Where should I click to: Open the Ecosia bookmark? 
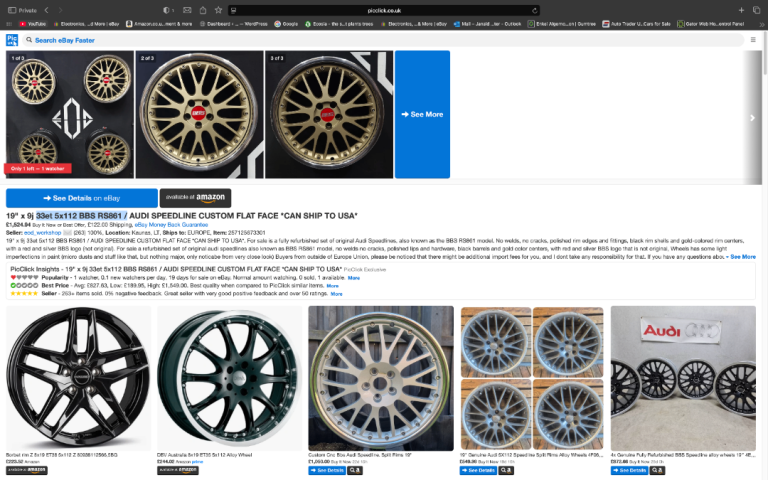pyautogui.click(x=339, y=24)
